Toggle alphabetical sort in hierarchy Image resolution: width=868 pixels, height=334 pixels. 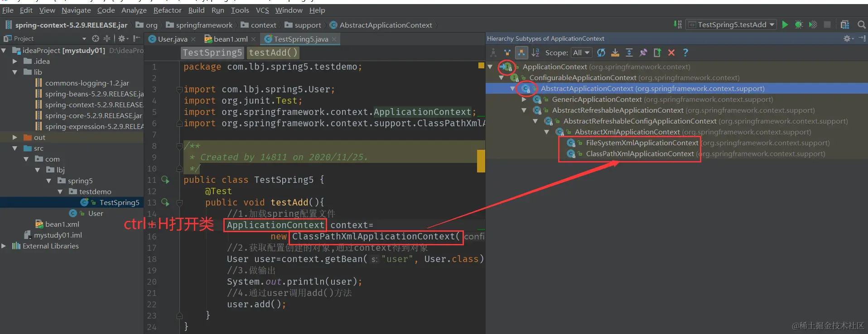(535, 52)
